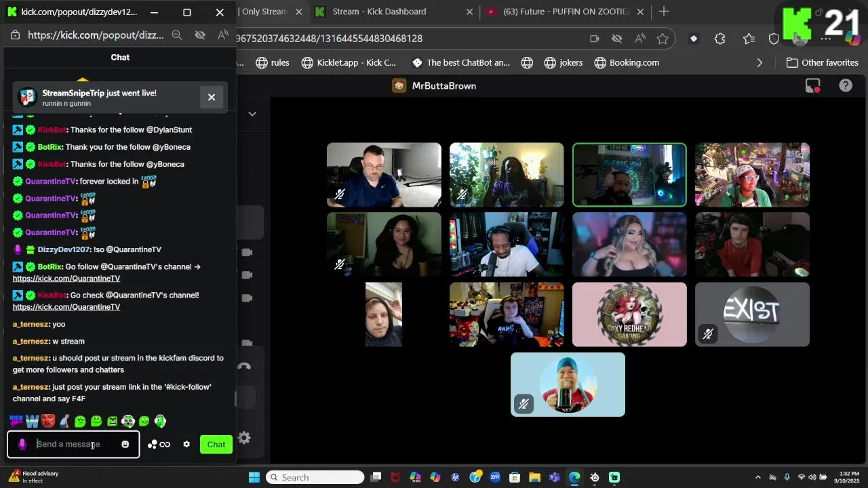
Task: Toggle muted mic on EXIST tile
Action: pos(708,334)
